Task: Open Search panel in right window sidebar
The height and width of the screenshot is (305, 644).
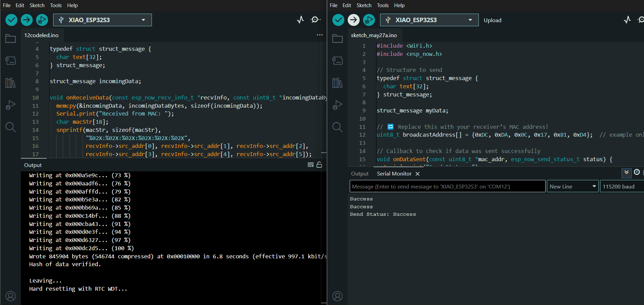Action: 337,127
